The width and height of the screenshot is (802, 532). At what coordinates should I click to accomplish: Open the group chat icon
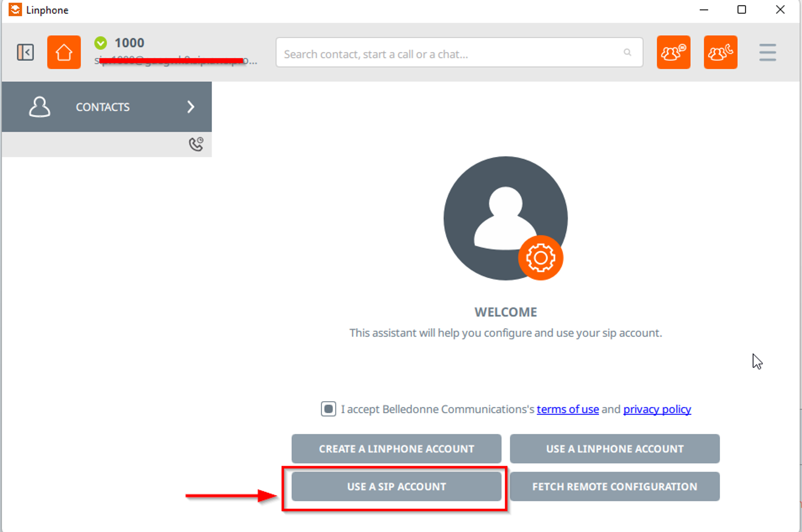(x=674, y=52)
